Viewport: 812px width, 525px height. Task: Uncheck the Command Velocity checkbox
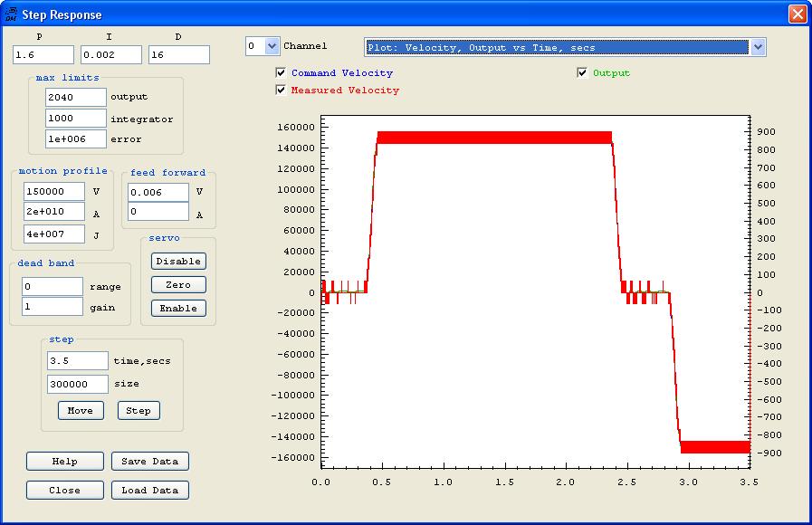pos(282,73)
